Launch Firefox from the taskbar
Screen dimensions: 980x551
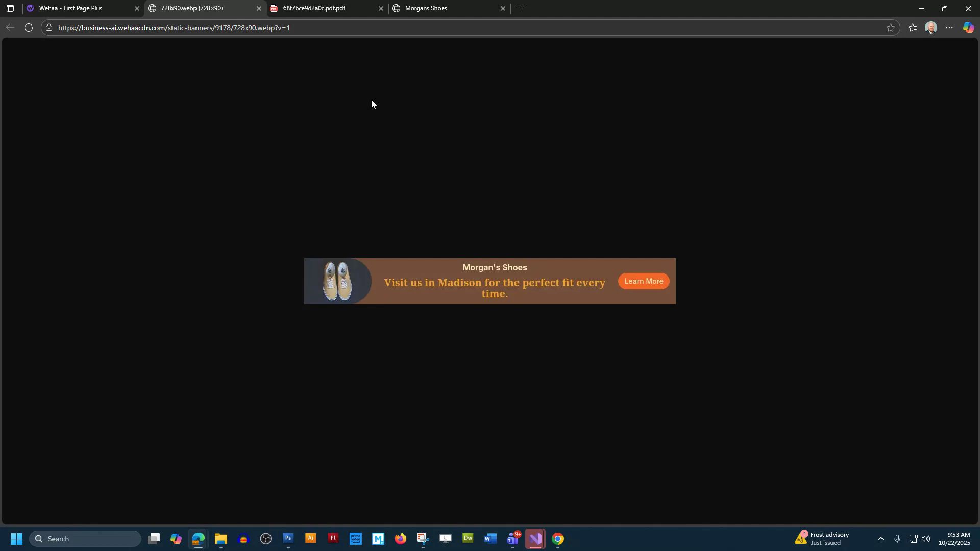(x=401, y=538)
